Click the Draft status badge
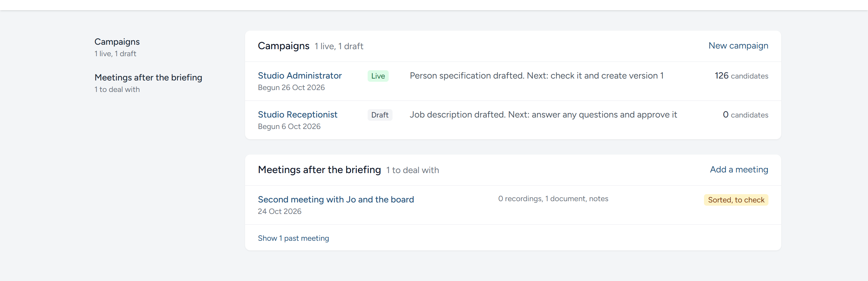The height and width of the screenshot is (281, 868). pyautogui.click(x=379, y=115)
